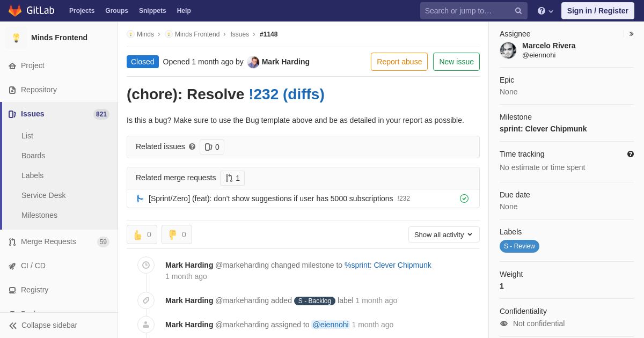The height and width of the screenshot is (338, 644).
Task: Click the Collapse sidebar text
Action: coord(49,325)
